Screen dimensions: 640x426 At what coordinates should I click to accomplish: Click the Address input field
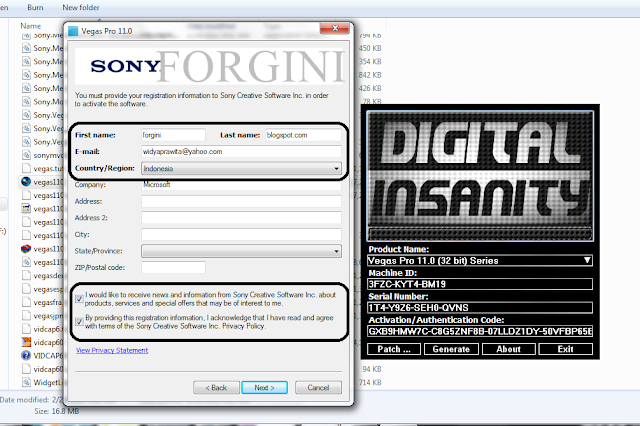[x=241, y=201]
